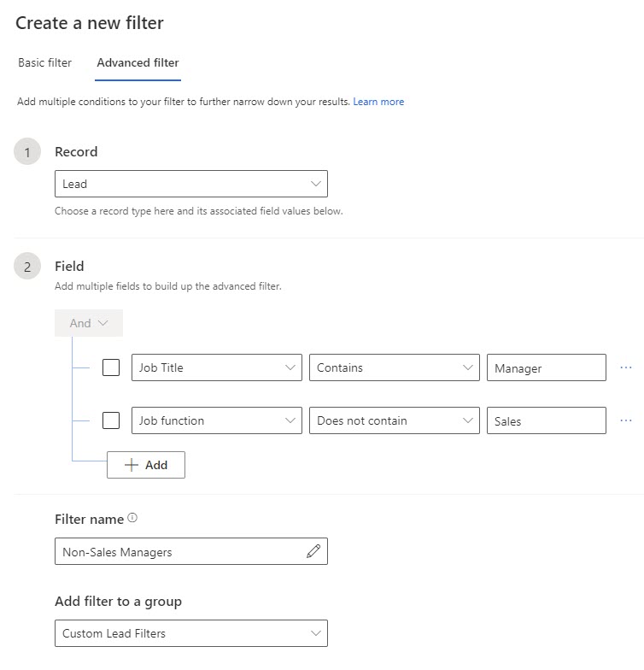Open the Learn more link
644x670 pixels.
(378, 102)
